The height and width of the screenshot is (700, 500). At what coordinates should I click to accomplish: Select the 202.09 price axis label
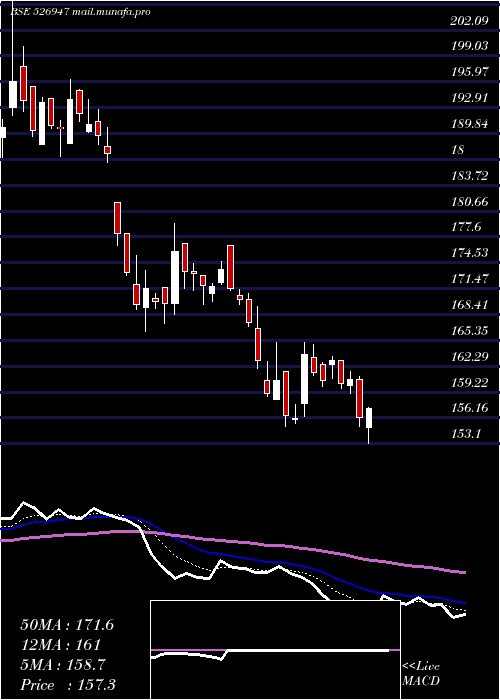point(469,20)
